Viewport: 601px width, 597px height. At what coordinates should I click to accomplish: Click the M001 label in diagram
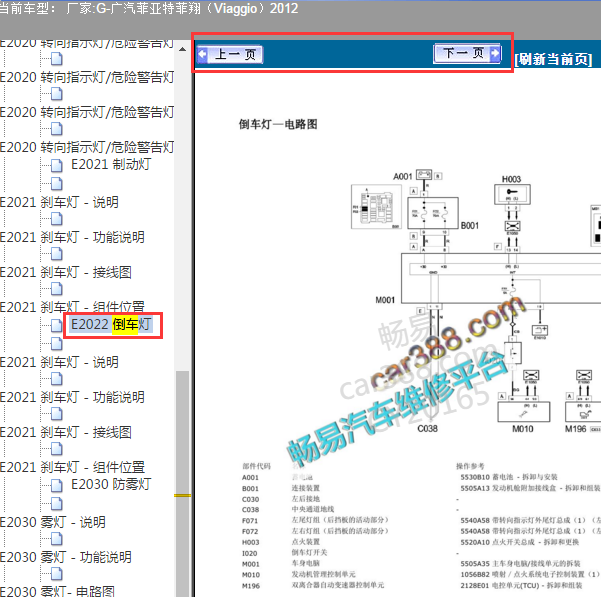[x=385, y=300]
